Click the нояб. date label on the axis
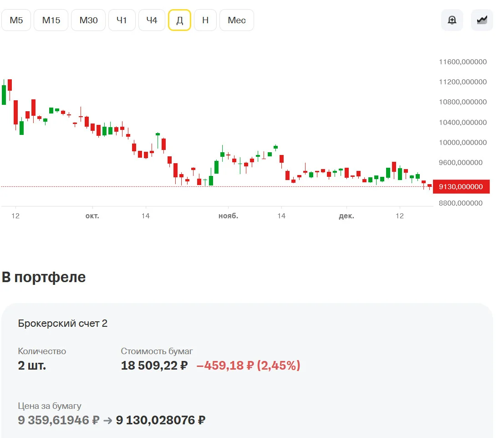The height and width of the screenshot is (438, 504). coord(228,216)
